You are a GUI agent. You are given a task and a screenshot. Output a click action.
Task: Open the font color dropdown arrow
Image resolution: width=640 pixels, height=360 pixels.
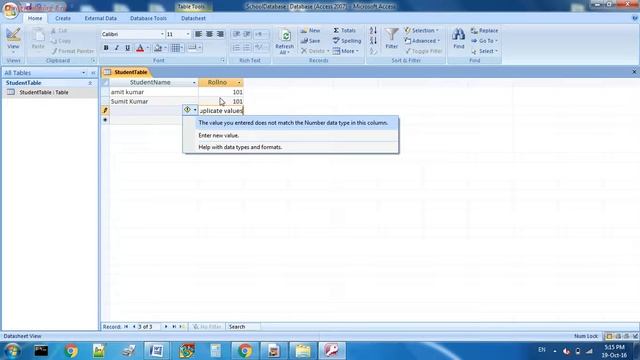[148, 48]
